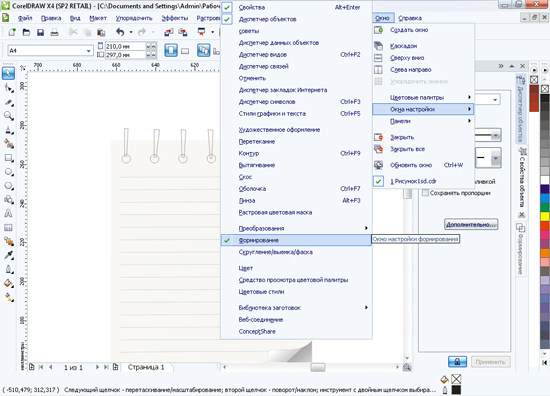
Task: Select the Rectangle tool
Action: [x=8, y=158]
